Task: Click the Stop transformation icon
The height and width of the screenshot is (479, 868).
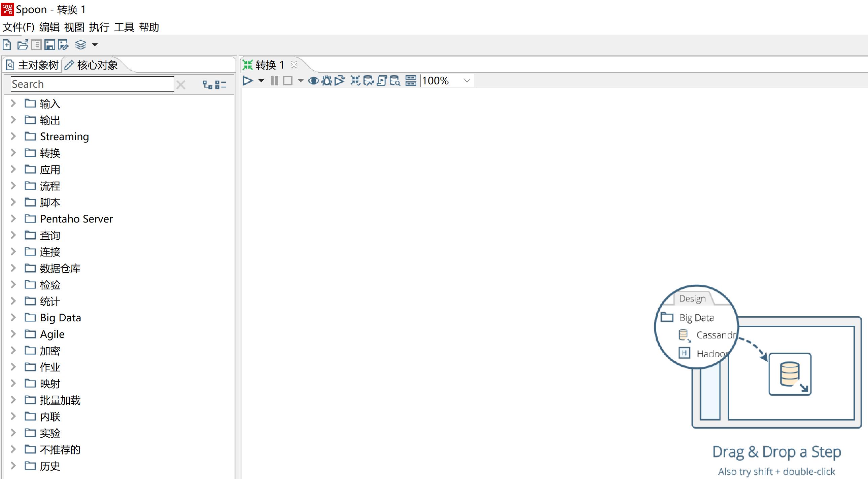Action: [289, 81]
